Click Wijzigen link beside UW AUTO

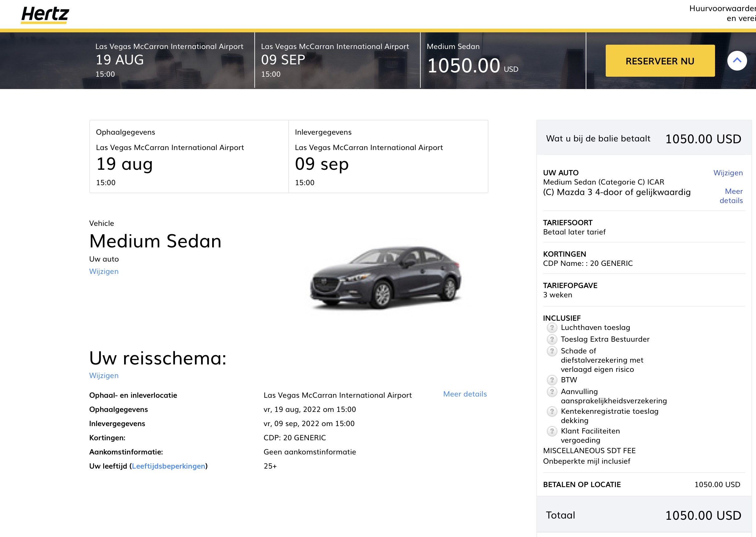(728, 173)
